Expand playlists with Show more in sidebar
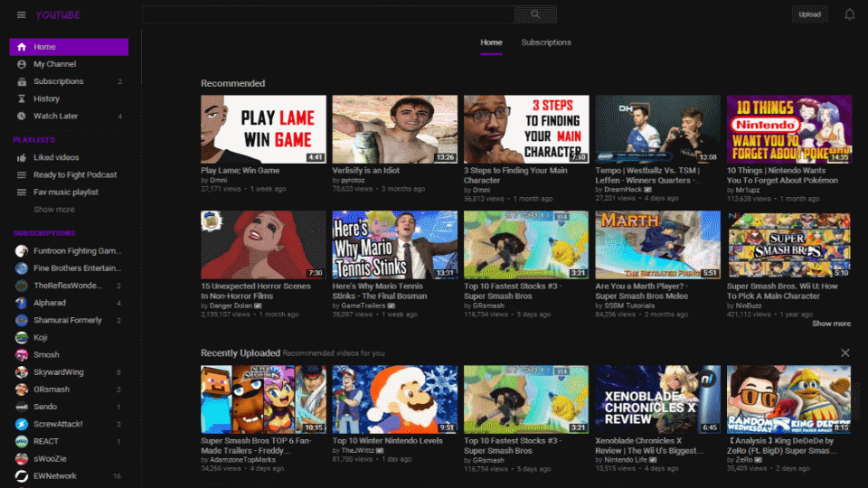868x488 pixels. click(x=53, y=210)
